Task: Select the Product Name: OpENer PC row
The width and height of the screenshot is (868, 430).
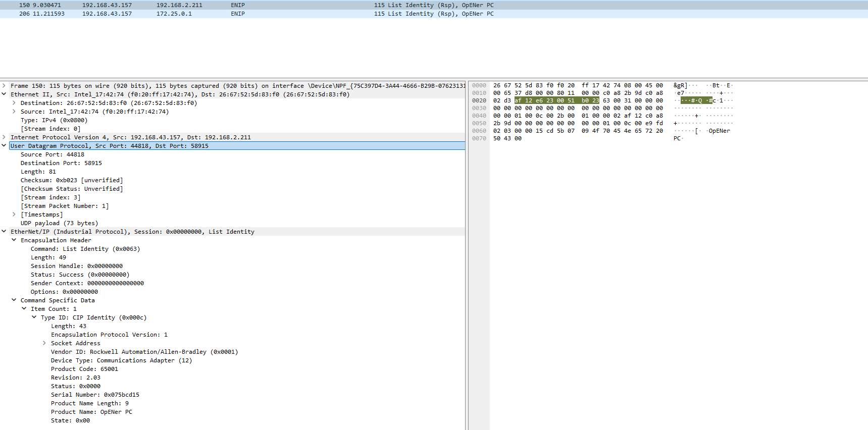Action: [x=91, y=412]
